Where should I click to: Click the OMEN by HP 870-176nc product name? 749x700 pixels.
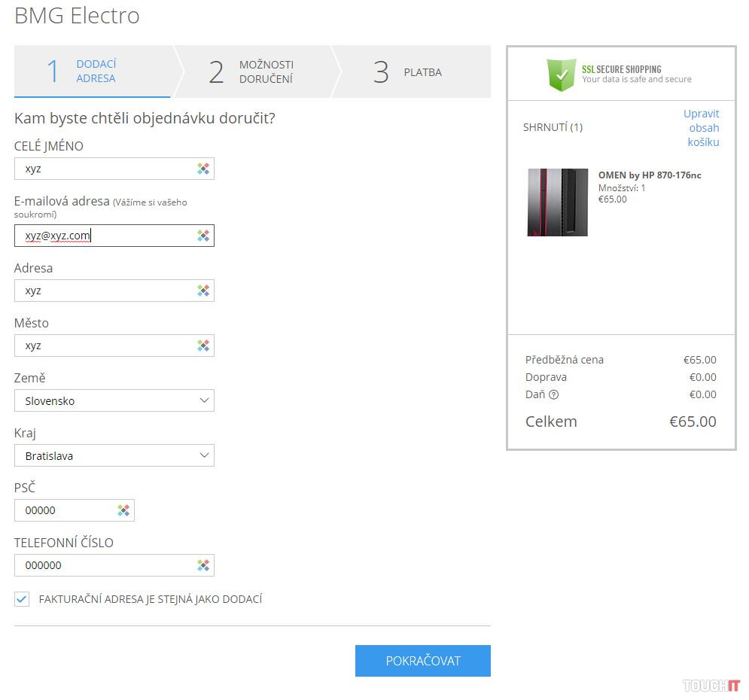[x=649, y=175]
